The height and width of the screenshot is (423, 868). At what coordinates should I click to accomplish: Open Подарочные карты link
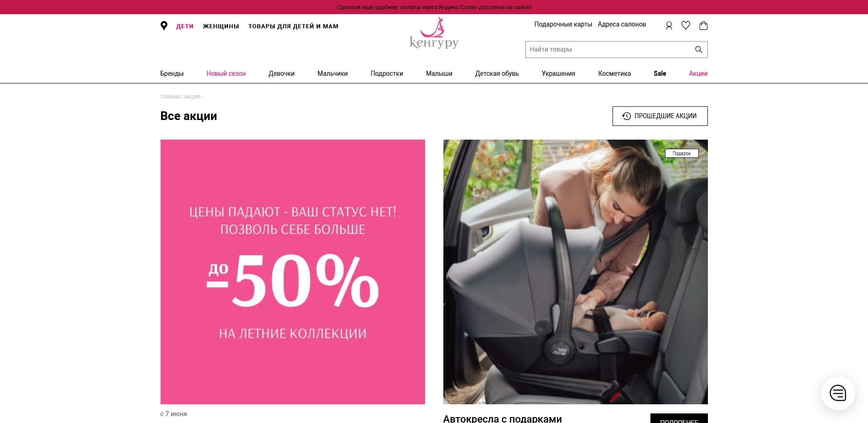(x=563, y=24)
